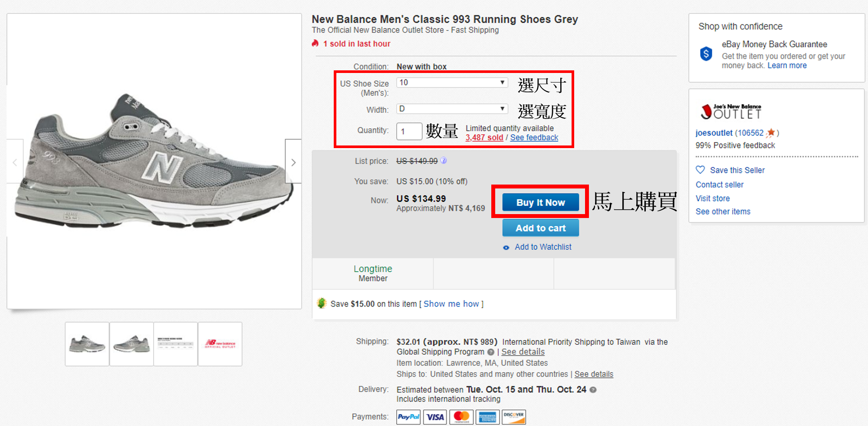Select the size chart thumbnail

(176, 344)
